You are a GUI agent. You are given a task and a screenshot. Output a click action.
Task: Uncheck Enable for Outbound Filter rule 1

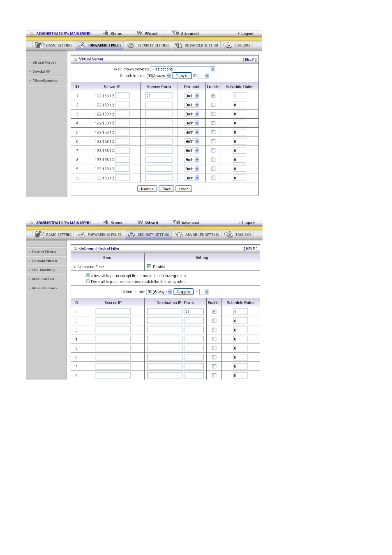pyautogui.click(x=214, y=311)
